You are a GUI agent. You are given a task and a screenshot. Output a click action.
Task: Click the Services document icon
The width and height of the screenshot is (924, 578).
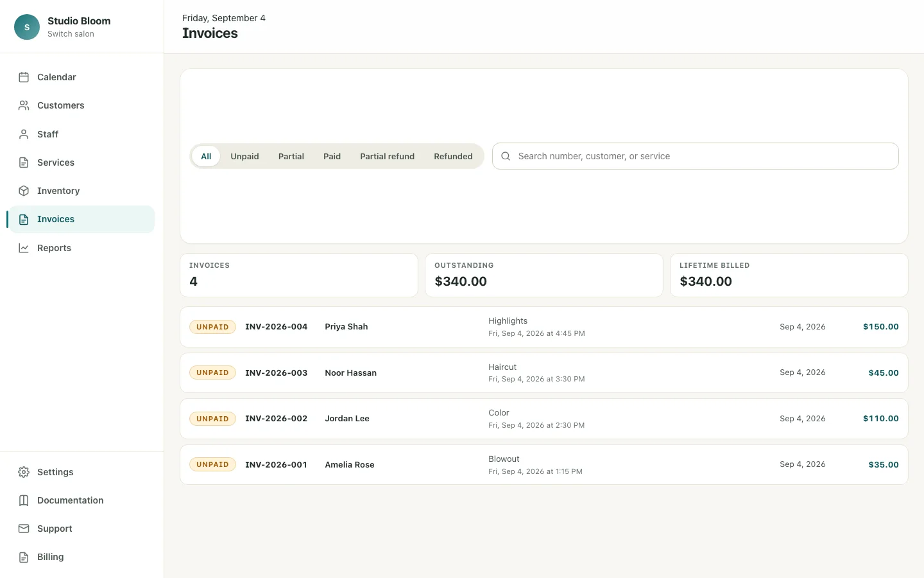point(24,162)
